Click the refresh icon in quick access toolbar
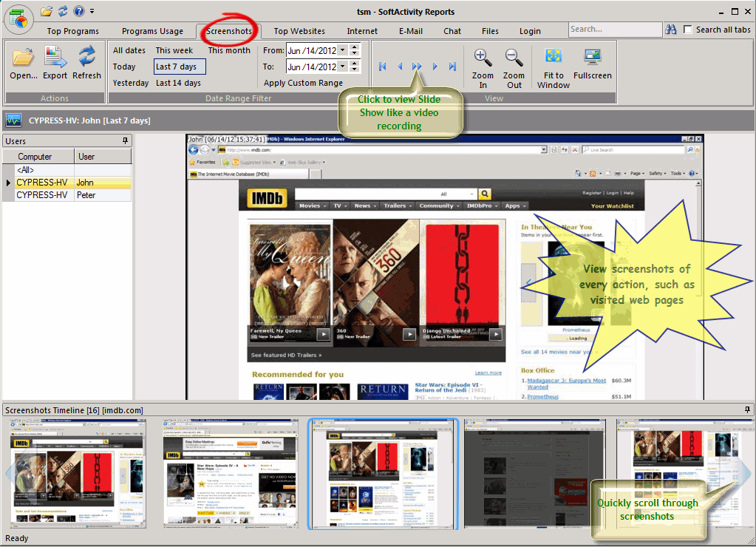The width and height of the screenshot is (756, 547). coord(63,11)
